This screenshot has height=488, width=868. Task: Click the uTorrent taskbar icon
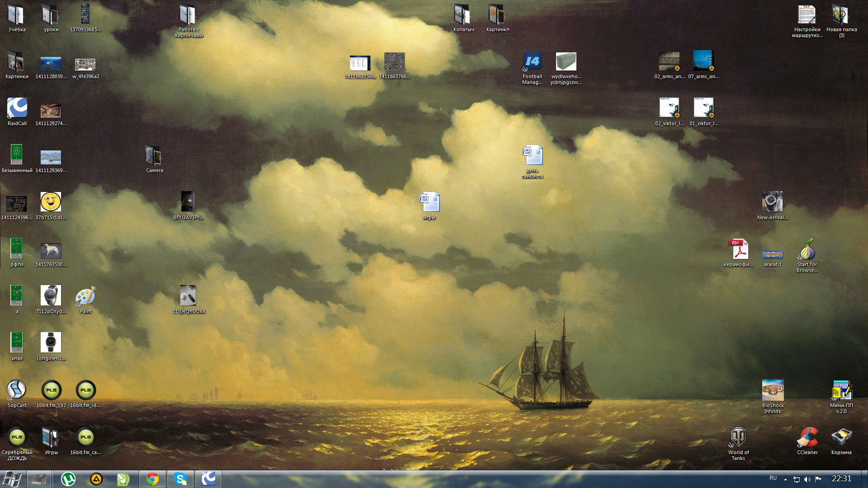tap(68, 479)
